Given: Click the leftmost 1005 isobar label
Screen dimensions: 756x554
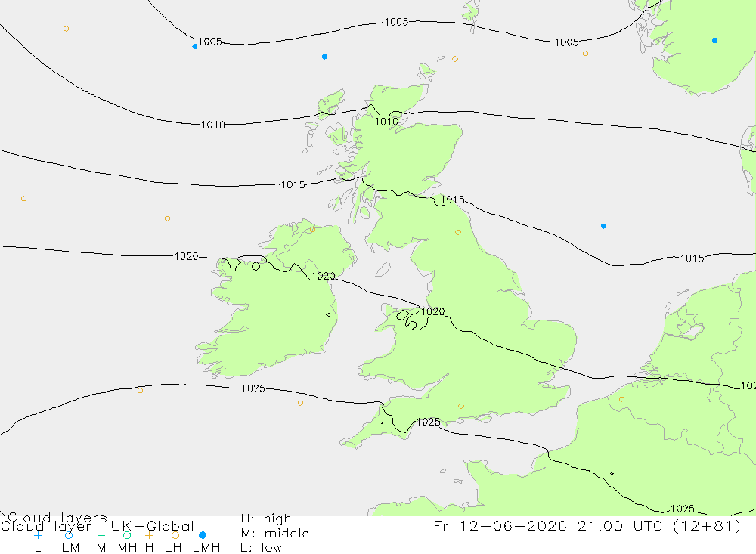Looking at the screenshot, I should tap(210, 42).
